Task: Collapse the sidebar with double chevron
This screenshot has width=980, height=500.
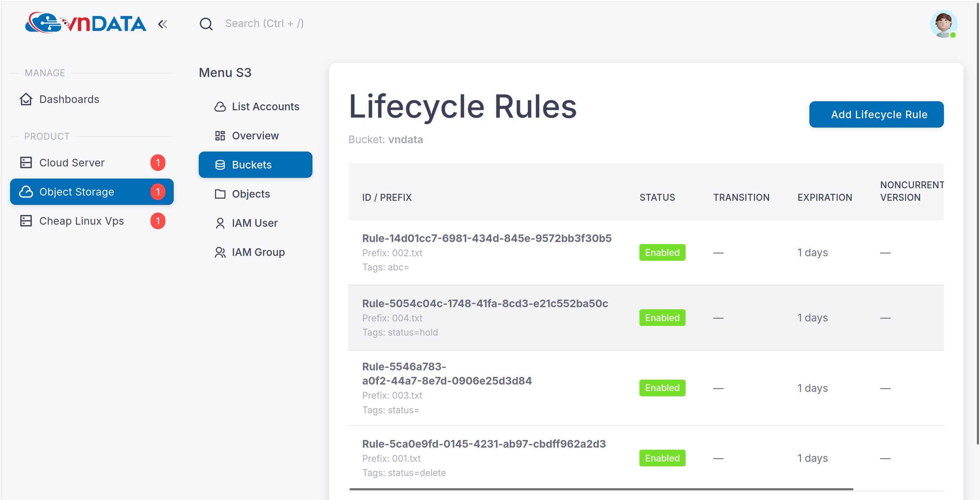Action: point(162,24)
